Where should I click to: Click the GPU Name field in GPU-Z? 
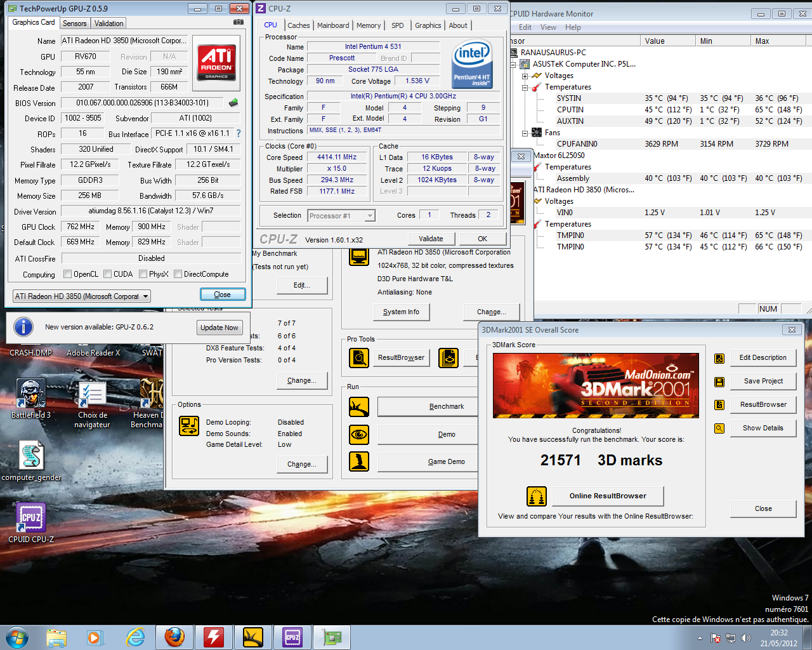(124, 41)
